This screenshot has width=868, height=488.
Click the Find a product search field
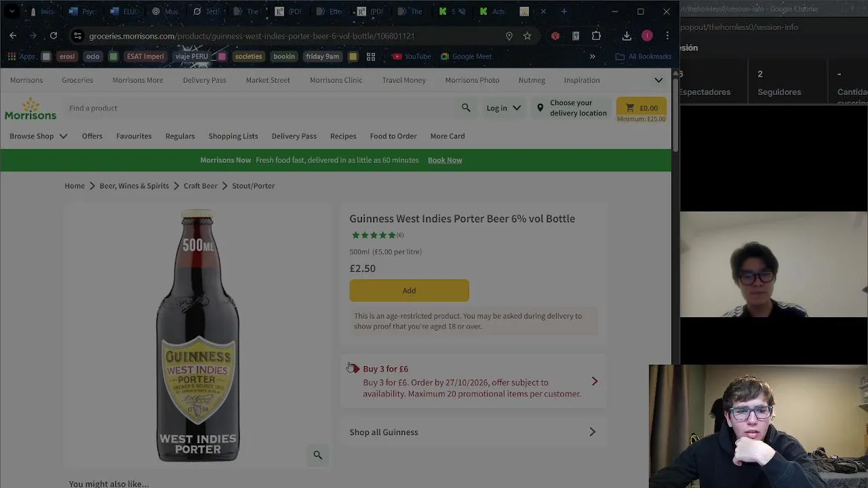coord(261,108)
